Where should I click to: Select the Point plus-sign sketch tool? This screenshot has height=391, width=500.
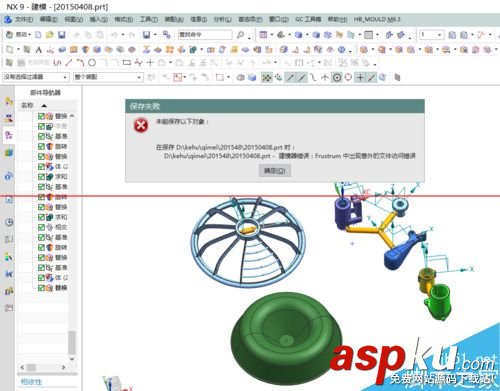pyautogui.click(x=150, y=62)
